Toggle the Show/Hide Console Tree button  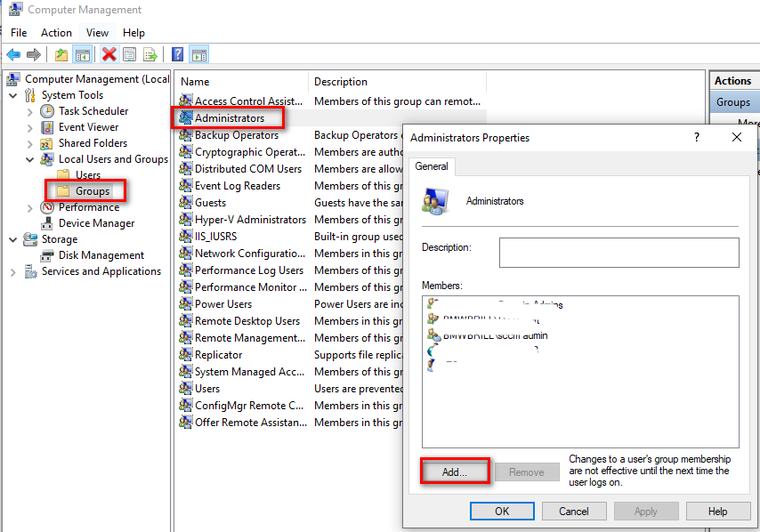[81, 54]
